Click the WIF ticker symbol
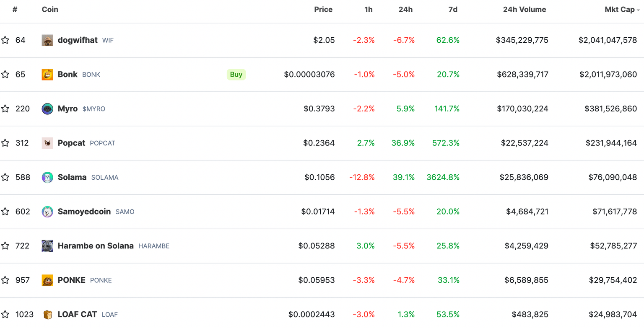Image resolution: width=644 pixels, height=328 pixels. tap(108, 41)
